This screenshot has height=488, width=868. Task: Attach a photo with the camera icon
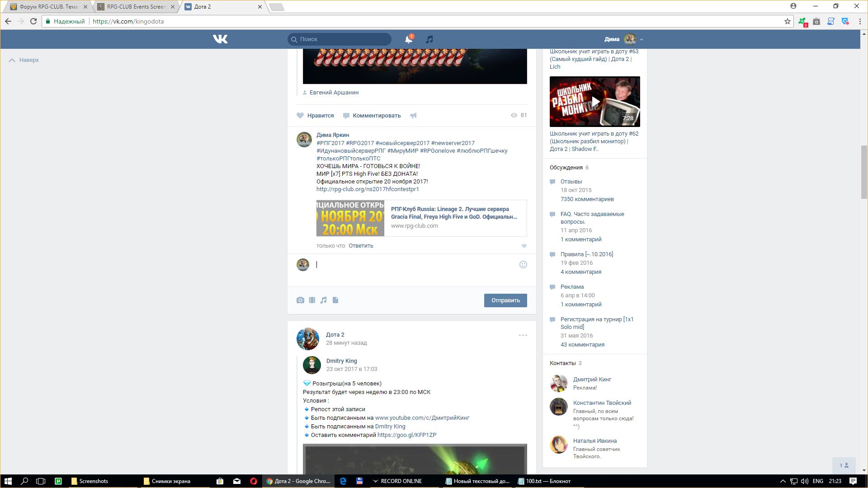pos(300,300)
